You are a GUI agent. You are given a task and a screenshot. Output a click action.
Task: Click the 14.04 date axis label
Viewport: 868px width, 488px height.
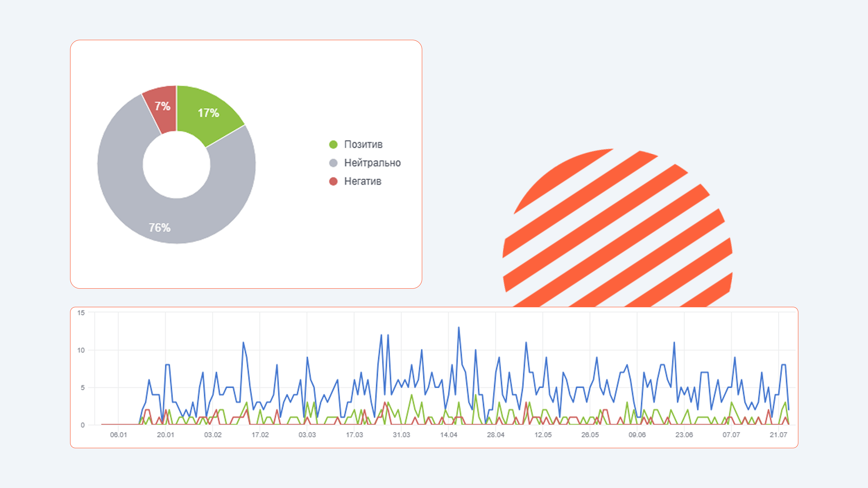448,435
